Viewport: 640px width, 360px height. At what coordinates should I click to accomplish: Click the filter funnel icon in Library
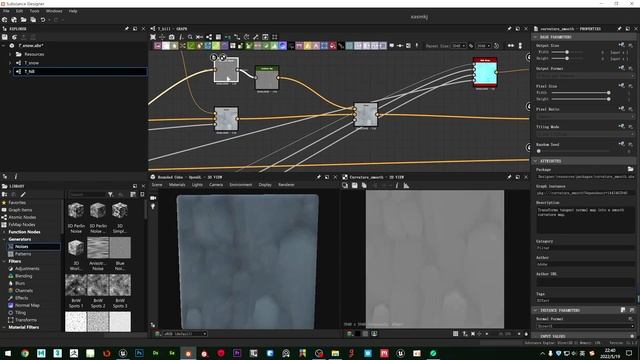point(111,195)
